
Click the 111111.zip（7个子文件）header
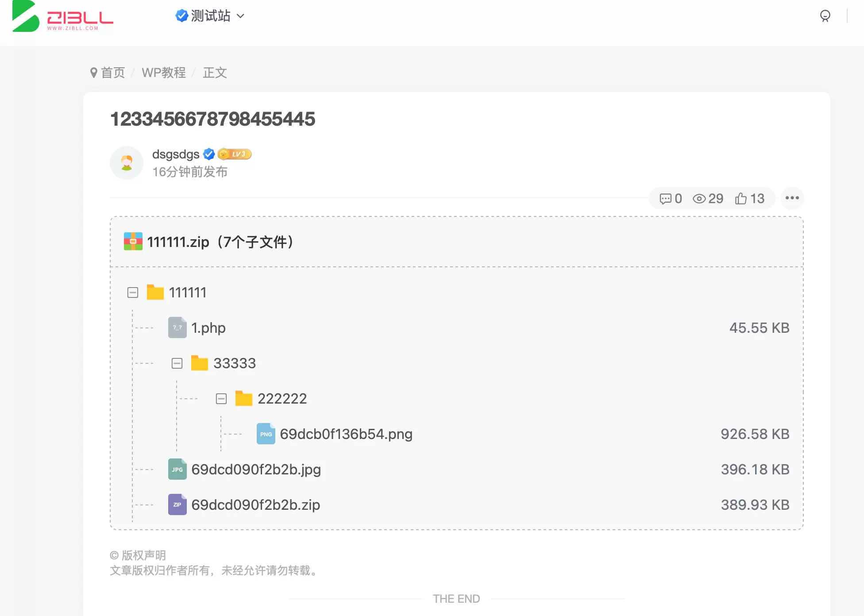[x=220, y=242]
